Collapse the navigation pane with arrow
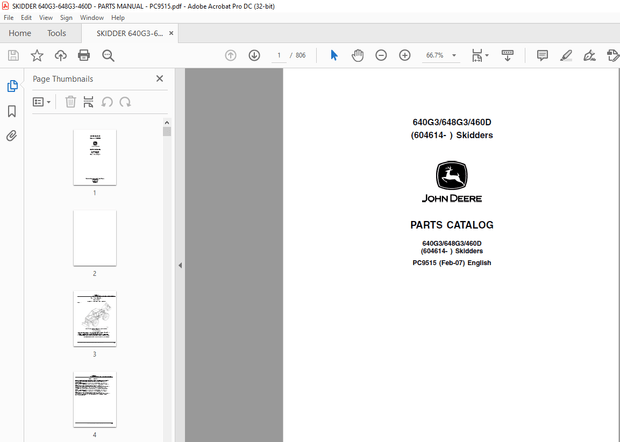Viewport: 620px width, 442px height. (x=180, y=265)
